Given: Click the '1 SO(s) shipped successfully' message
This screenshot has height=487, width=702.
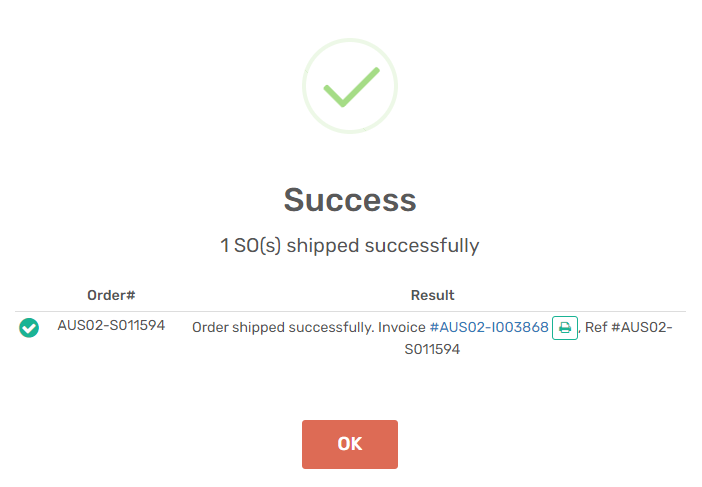Looking at the screenshot, I should [350, 246].
